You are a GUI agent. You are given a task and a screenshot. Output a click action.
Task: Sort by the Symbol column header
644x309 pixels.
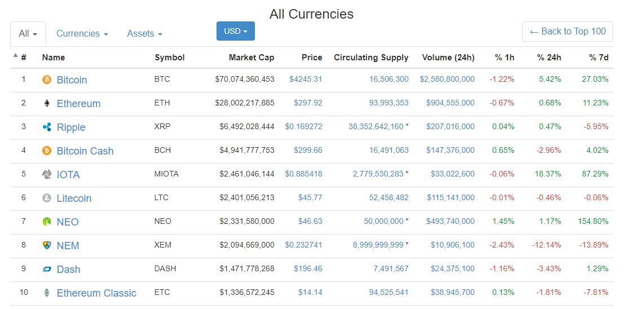pyautogui.click(x=170, y=58)
